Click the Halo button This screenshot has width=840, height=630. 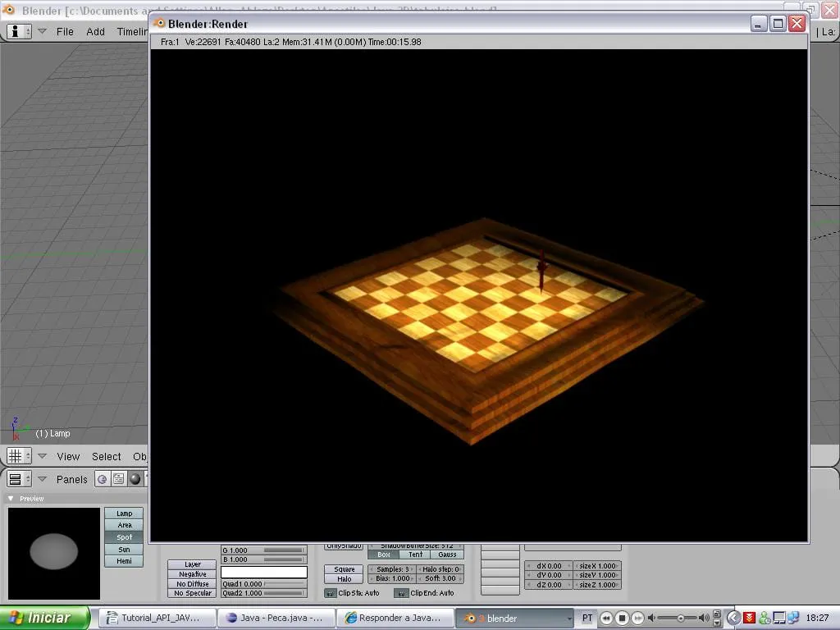345,579
